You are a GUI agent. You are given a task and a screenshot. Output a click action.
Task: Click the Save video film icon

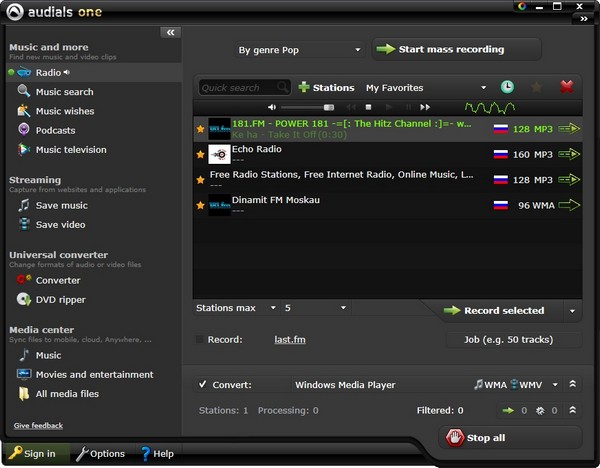click(x=24, y=224)
